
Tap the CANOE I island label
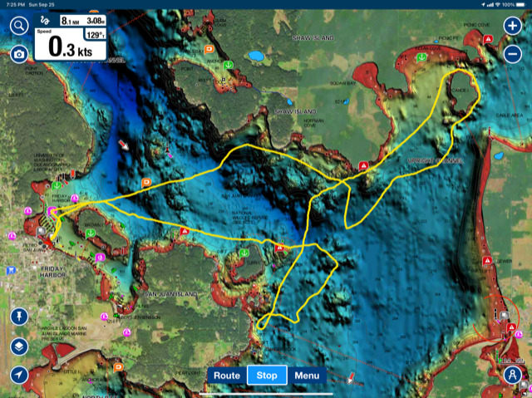coord(460,91)
